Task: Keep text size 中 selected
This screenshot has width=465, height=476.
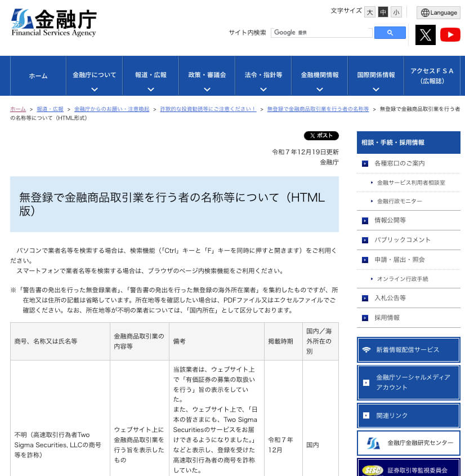Action: (x=383, y=12)
